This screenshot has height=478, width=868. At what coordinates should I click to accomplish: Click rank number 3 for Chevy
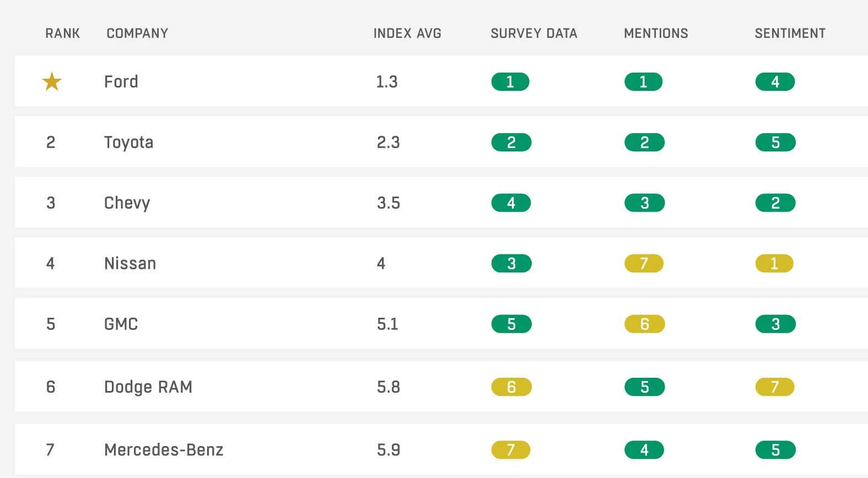pos(51,203)
